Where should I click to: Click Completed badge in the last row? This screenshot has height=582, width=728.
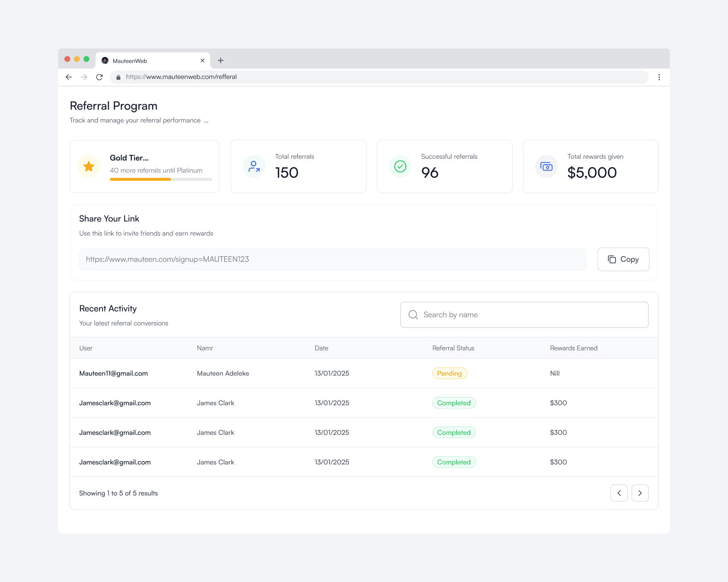tap(454, 462)
